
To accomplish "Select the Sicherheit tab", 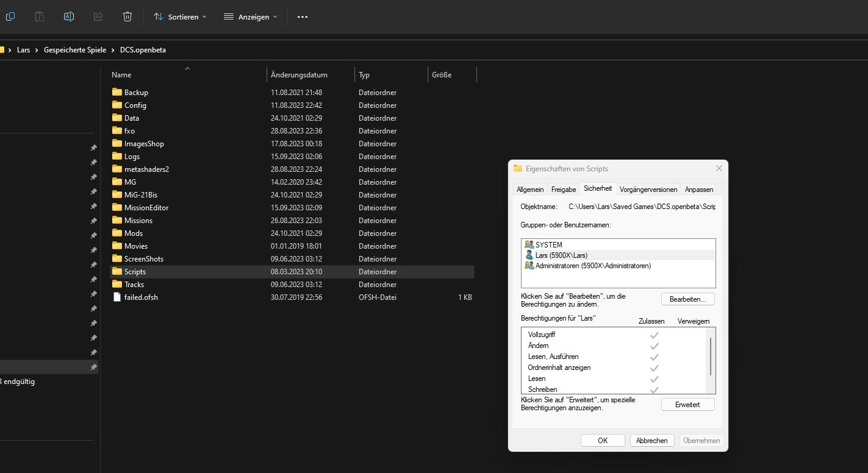I will coord(598,189).
